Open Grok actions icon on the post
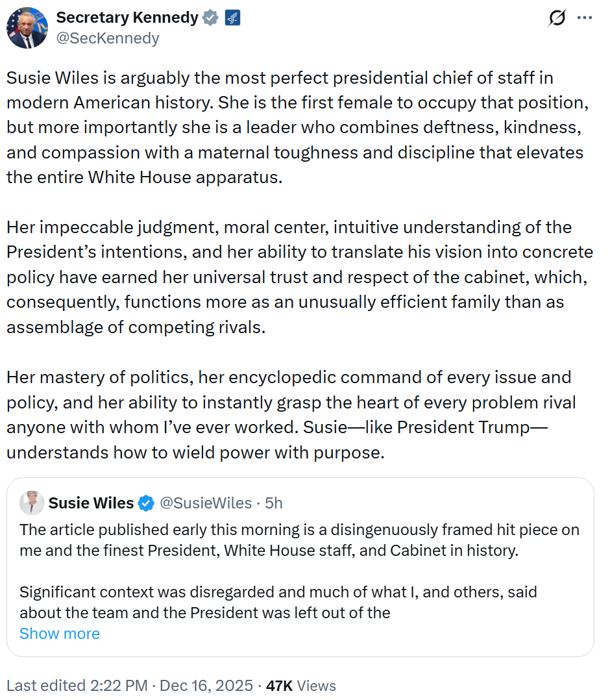 click(x=557, y=19)
